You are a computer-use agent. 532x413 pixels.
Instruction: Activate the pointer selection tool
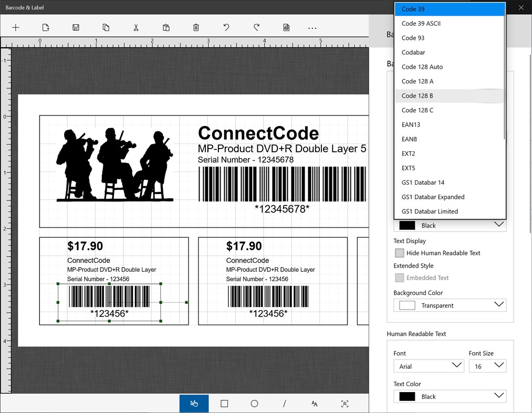click(x=194, y=404)
